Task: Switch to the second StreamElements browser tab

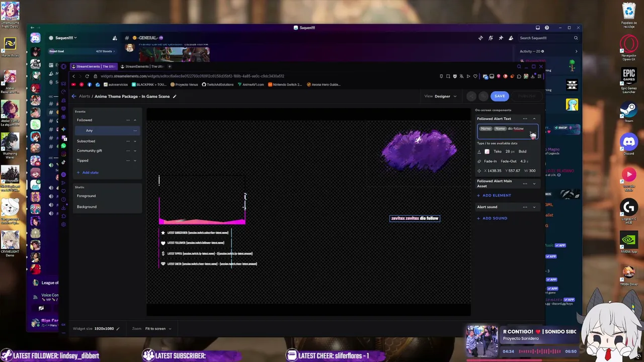Action: tap(142, 66)
